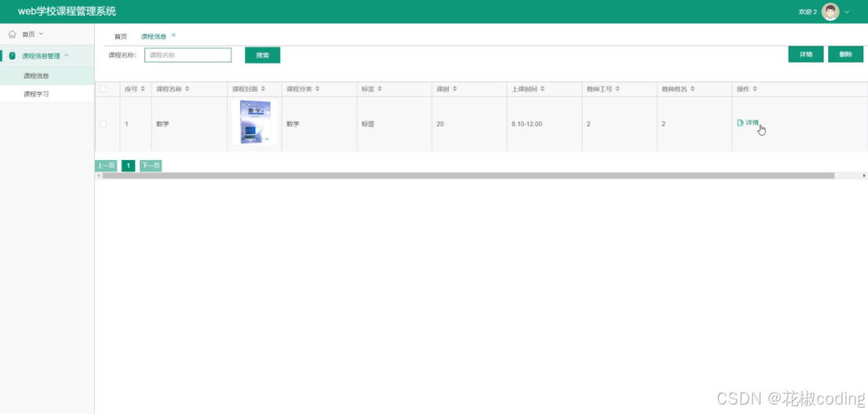Image resolution: width=868 pixels, height=414 pixels.
Task: Sort by the 课程分类 column arrows
Action: coord(317,89)
